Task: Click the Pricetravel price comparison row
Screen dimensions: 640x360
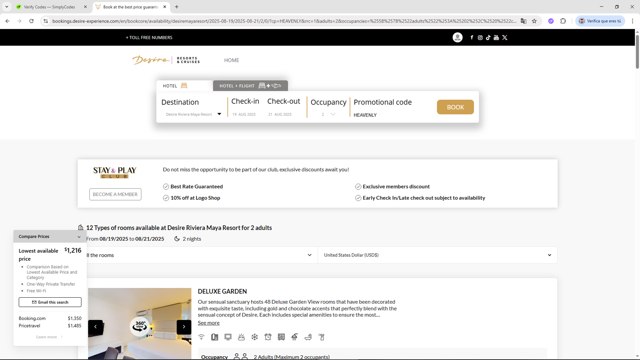Action: click(x=50, y=326)
